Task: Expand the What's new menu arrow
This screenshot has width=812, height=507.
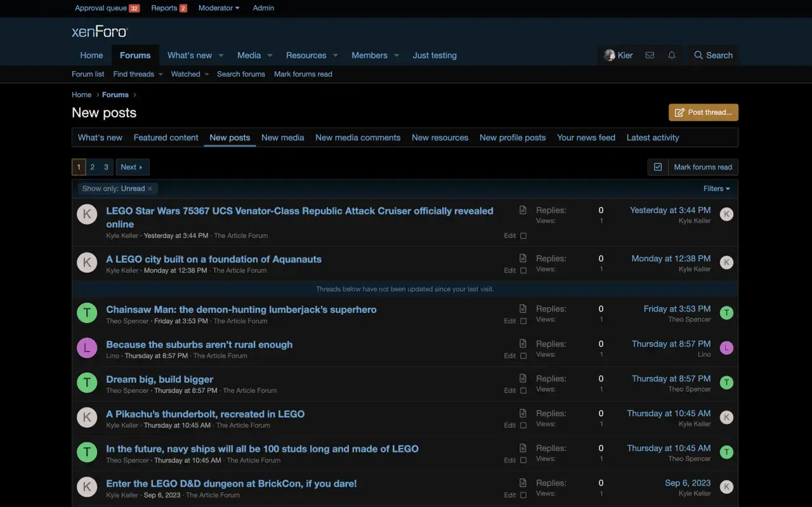Action: pos(221,55)
